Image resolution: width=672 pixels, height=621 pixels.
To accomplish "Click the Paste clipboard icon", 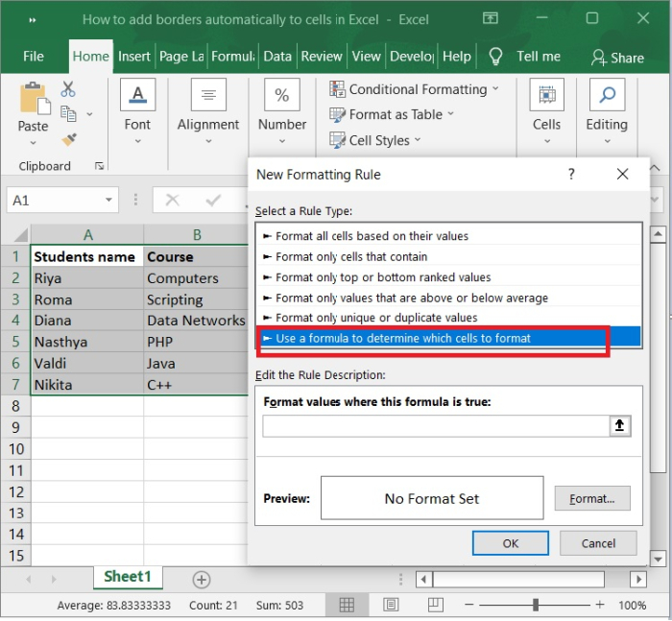I will [x=33, y=99].
